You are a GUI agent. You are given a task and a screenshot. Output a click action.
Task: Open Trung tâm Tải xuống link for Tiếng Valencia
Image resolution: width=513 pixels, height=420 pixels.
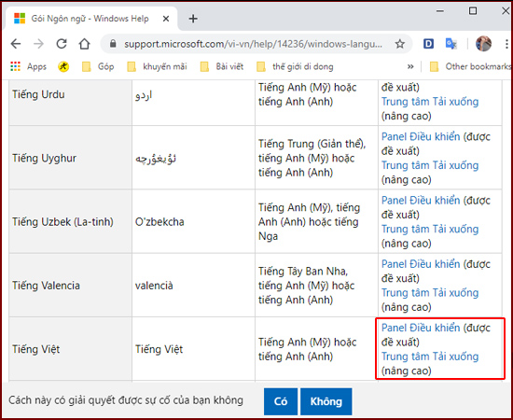click(430, 293)
